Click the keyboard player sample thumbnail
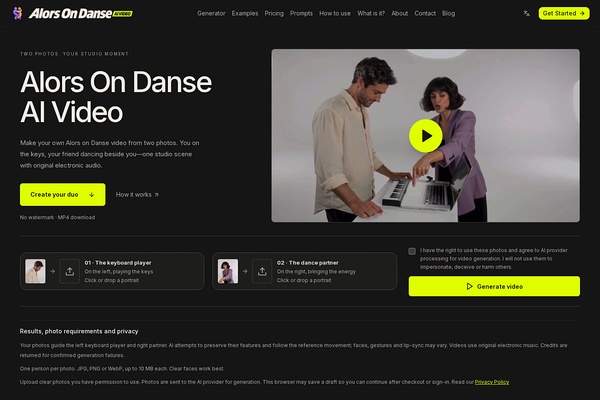The image size is (600, 400). coord(35,271)
